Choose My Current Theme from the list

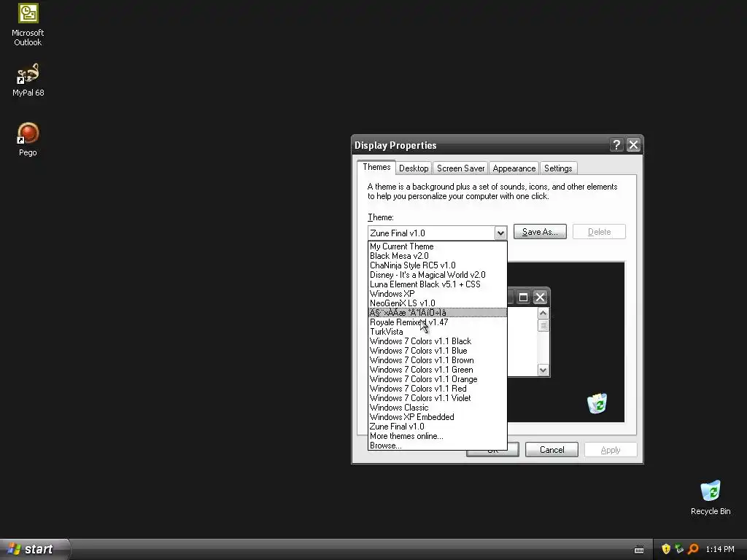tap(438, 246)
